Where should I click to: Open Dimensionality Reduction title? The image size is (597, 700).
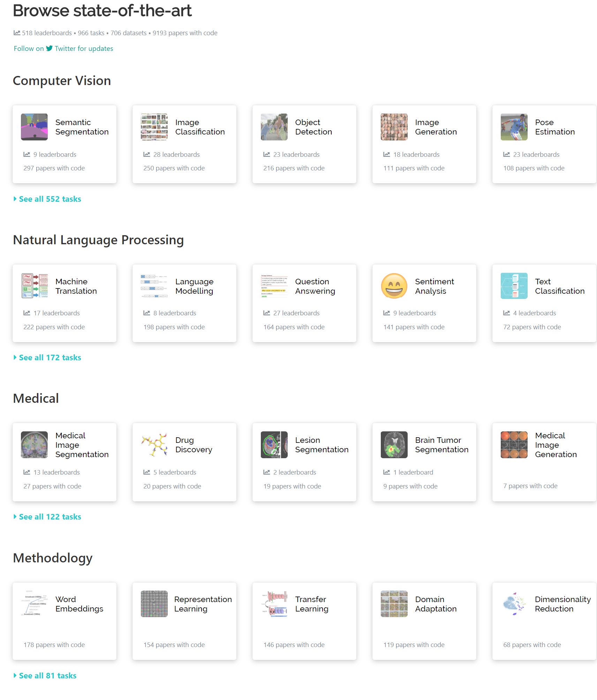563,604
